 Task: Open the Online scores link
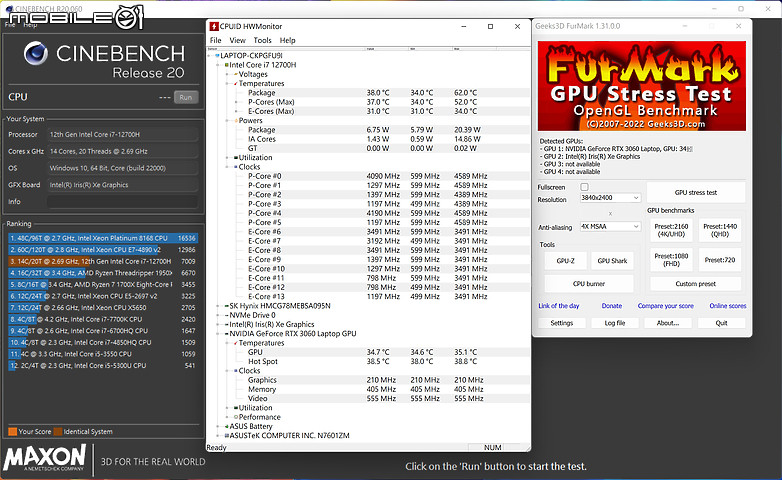[x=728, y=306]
